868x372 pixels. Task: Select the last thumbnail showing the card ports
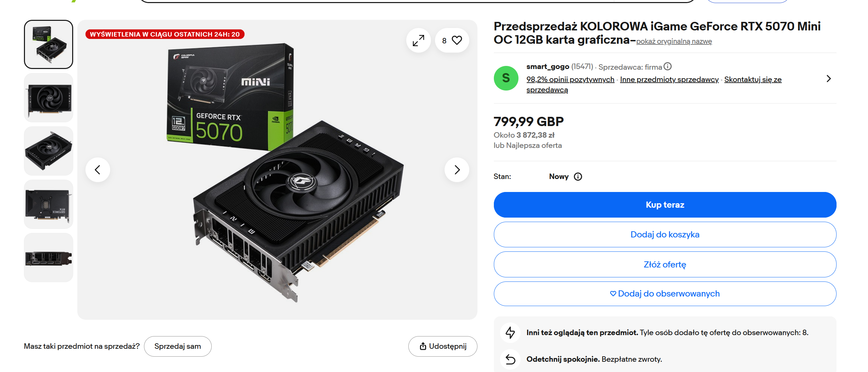point(49,258)
